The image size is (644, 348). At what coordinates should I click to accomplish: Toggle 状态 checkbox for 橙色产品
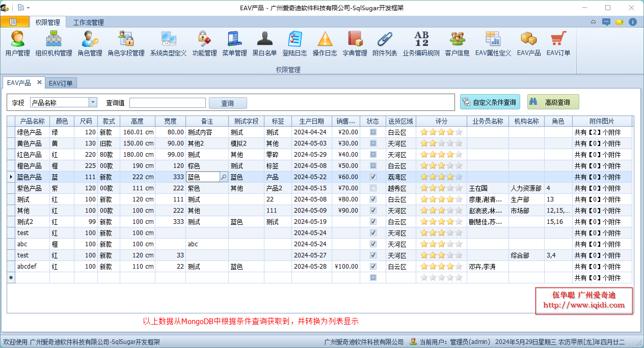pos(373,166)
